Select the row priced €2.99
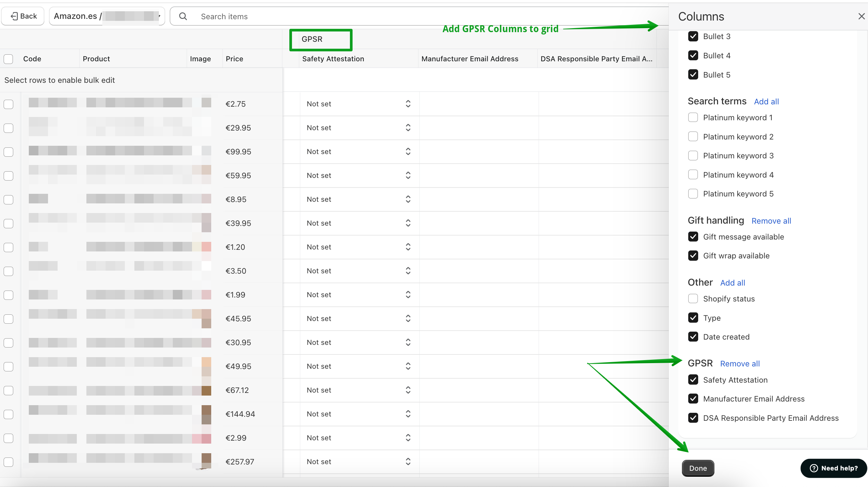The width and height of the screenshot is (868, 487). (8, 438)
